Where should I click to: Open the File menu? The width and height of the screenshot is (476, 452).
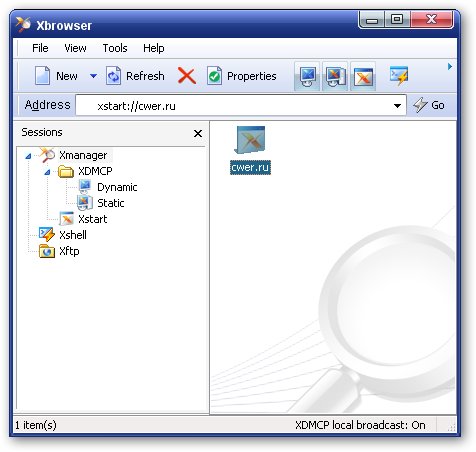[x=40, y=48]
